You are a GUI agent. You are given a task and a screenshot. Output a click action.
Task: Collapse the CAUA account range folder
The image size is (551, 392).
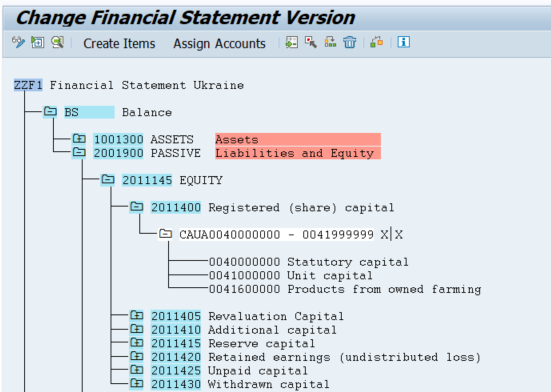click(166, 234)
